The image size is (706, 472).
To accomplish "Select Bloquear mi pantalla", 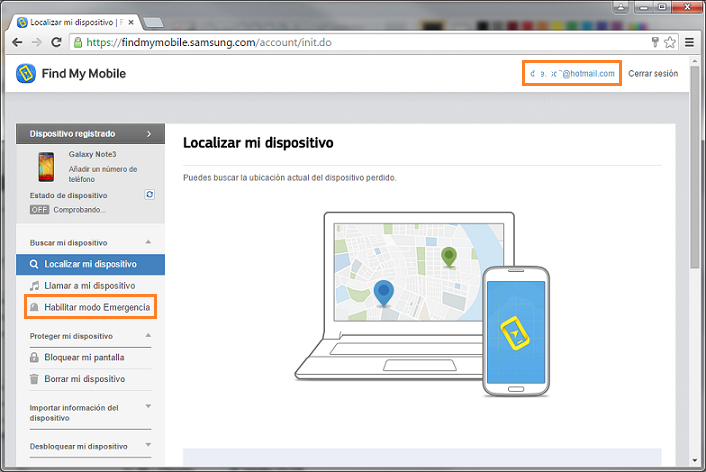I will tap(84, 358).
